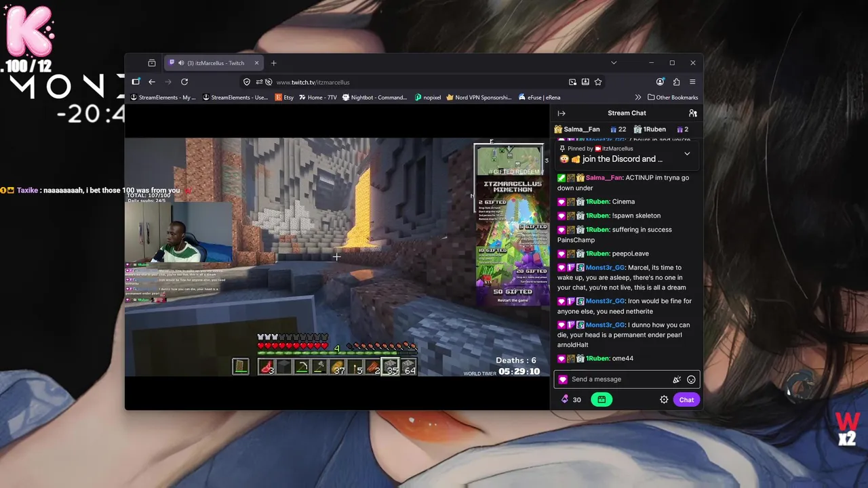Open StreamElements - Use bookmark
This screenshot has height=488, width=868.
(x=235, y=98)
